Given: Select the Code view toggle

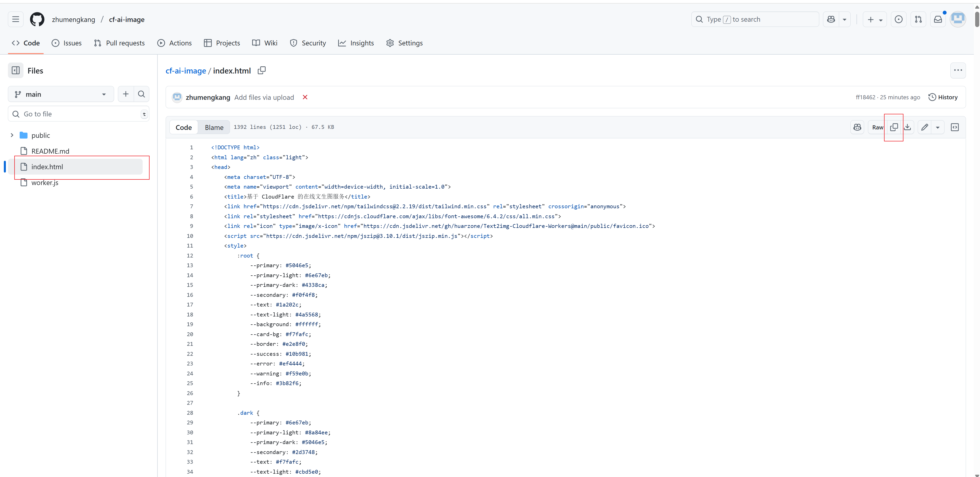Looking at the screenshot, I should click(x=183, y=127).
